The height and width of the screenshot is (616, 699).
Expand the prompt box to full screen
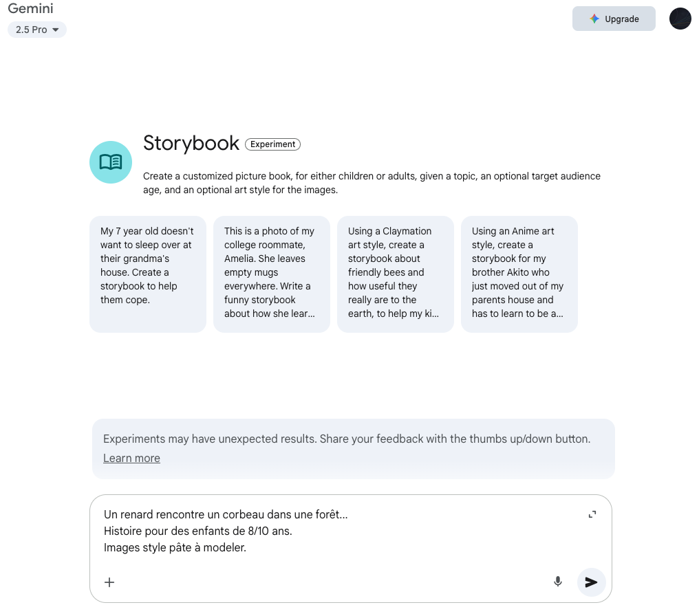pyautogui.click(x=592, y=514)
